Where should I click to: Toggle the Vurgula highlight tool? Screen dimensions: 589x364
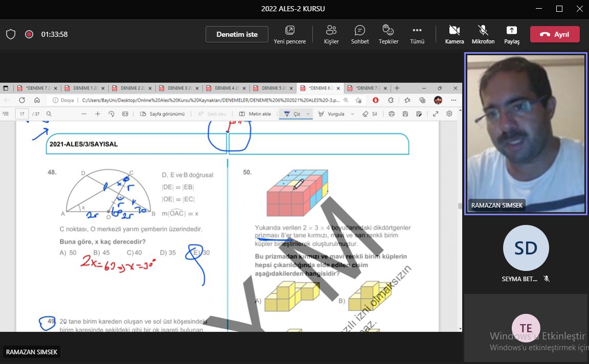click(x=331, y=114)
